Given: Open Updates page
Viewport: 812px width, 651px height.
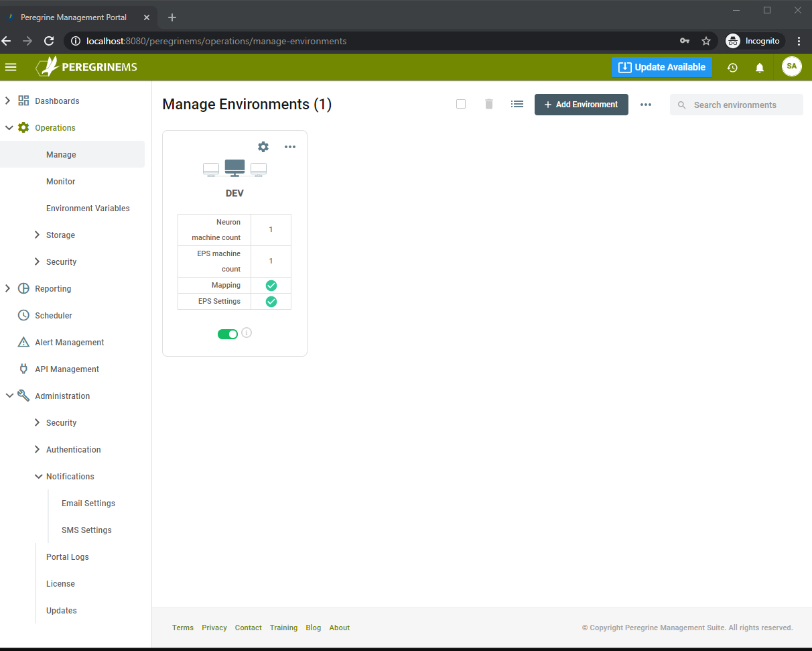Looking at the screenshot, I should pyautogui.click(x=62, y=610).
